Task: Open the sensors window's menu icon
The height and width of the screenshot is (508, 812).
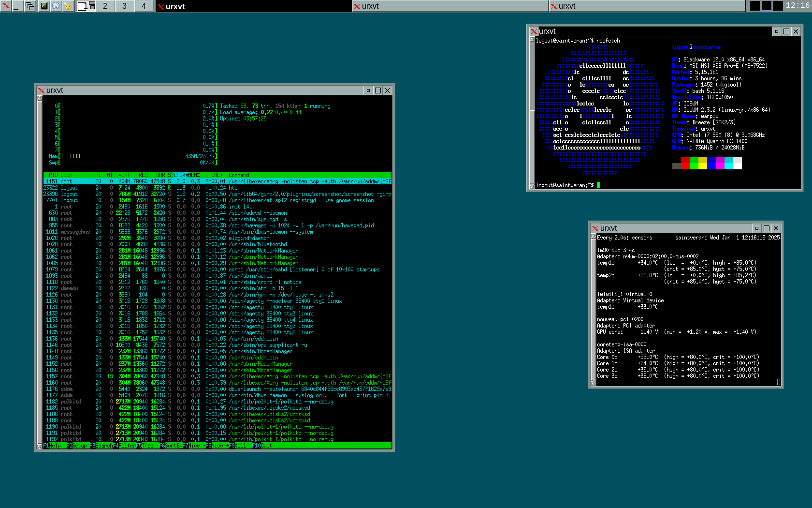Action: [x=595, y=228]
